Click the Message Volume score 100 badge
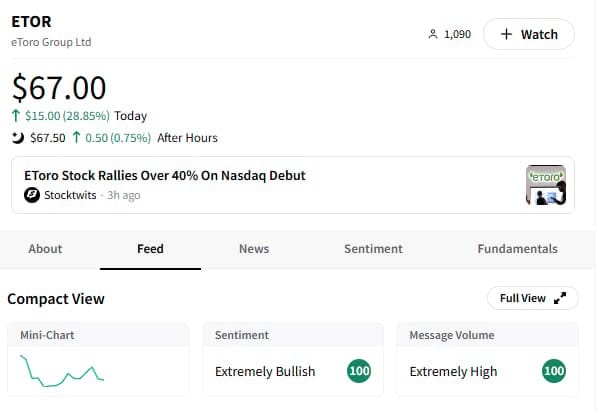 [554, 371]
